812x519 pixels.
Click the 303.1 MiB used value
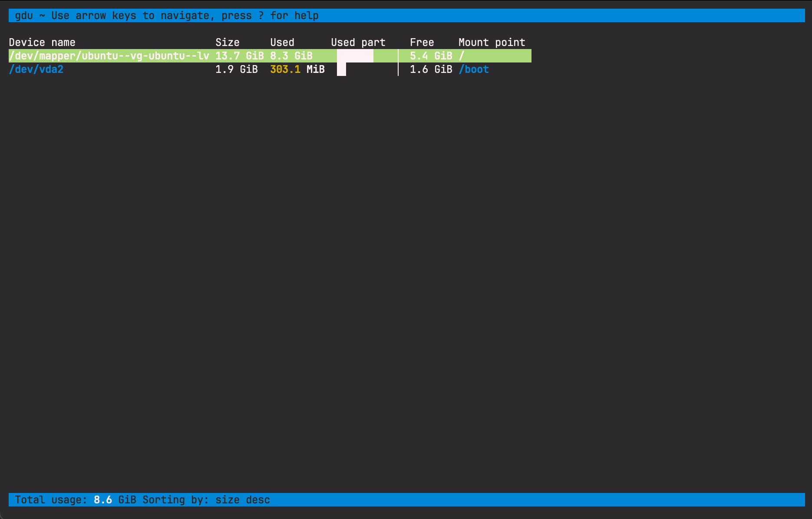pos(297,69)
